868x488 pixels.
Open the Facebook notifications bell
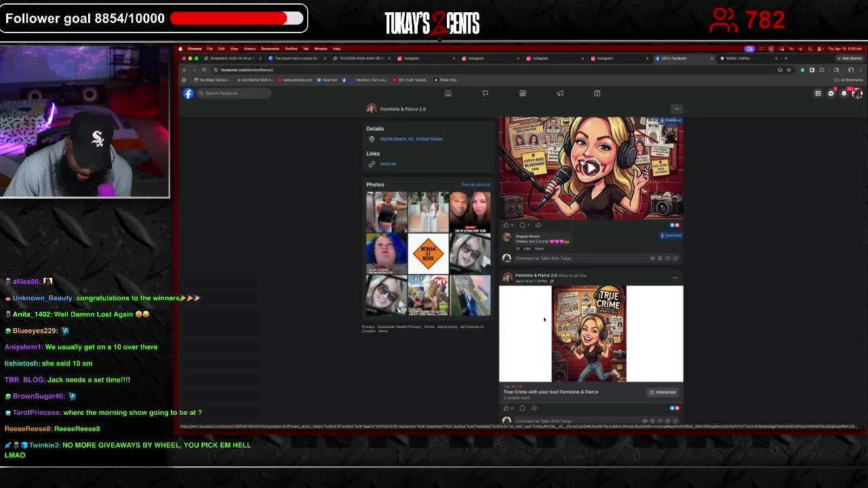click(844, 94)
